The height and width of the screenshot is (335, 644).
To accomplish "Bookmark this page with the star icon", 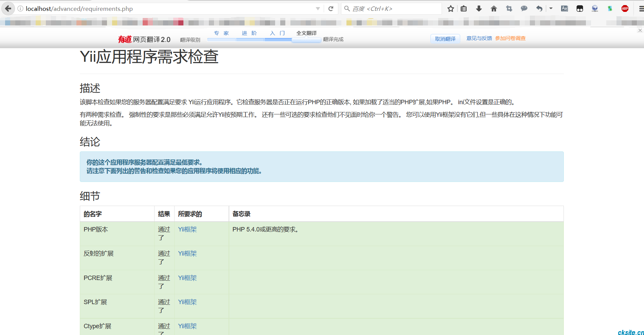I will 451,8.
